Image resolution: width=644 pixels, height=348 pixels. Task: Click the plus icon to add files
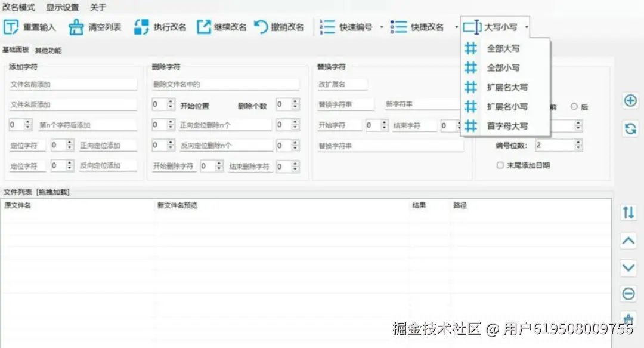(630, 101)
